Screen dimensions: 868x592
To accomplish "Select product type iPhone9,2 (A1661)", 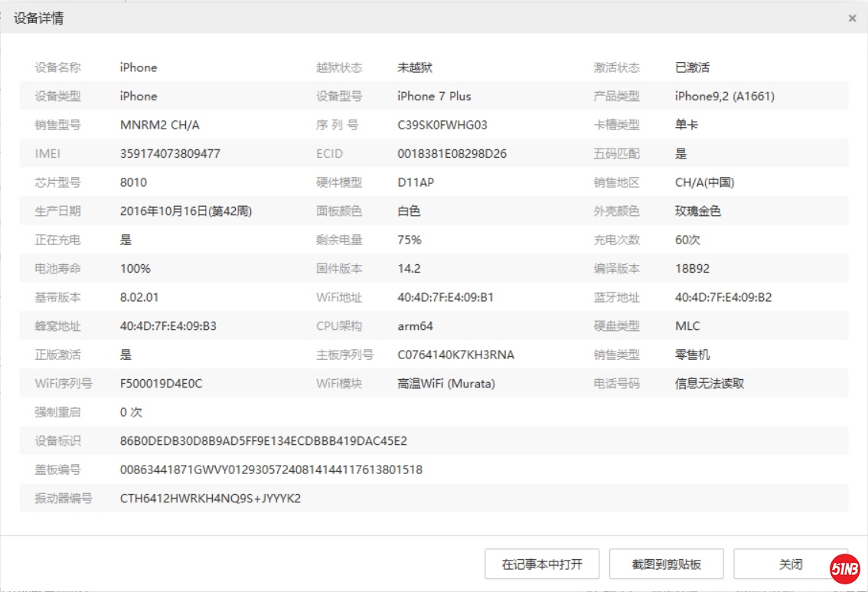I will [x=725, y=96].
